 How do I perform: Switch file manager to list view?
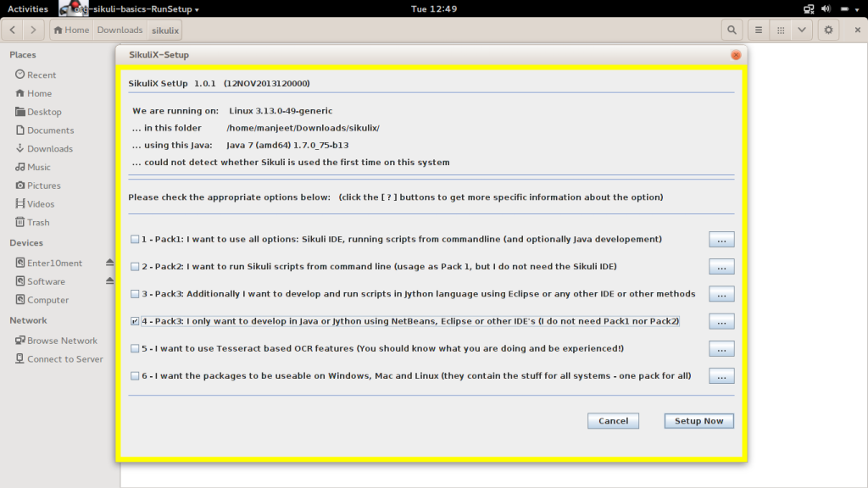[759, 30]
